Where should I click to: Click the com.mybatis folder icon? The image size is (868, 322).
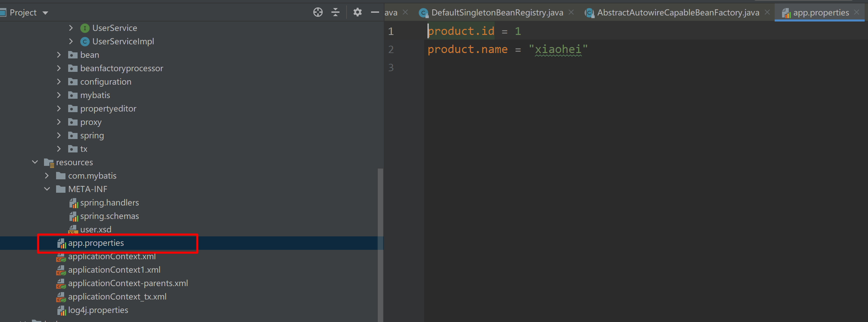(61, 176)
